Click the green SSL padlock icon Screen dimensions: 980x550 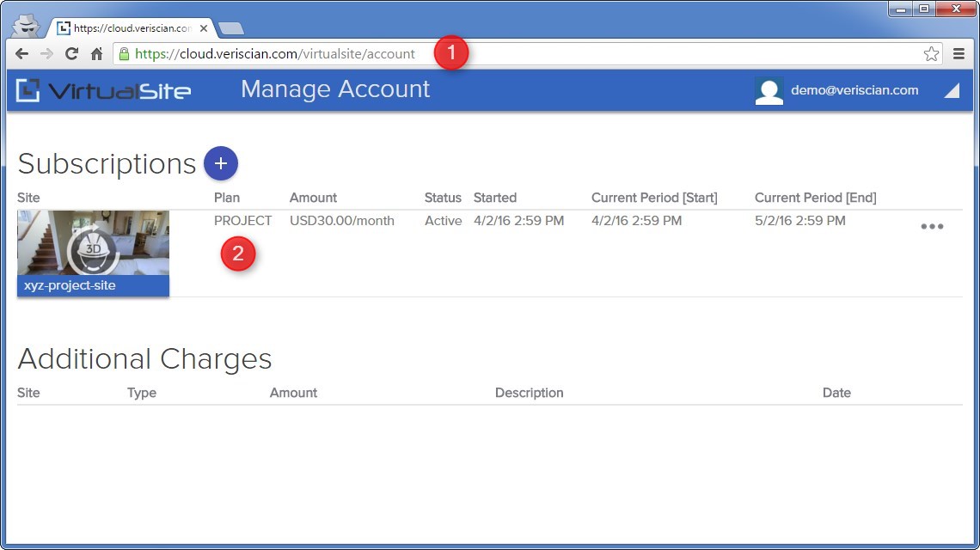[x=124, y=54]
